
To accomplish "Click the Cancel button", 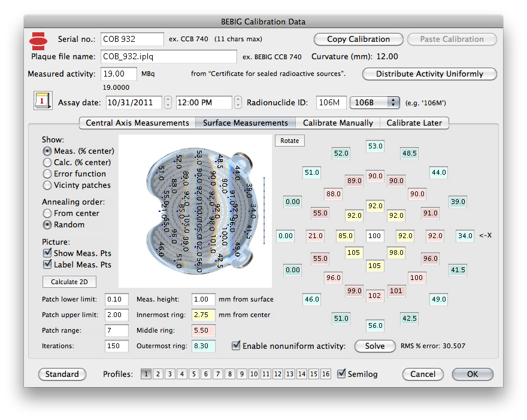I will click(x=423, y=374).
